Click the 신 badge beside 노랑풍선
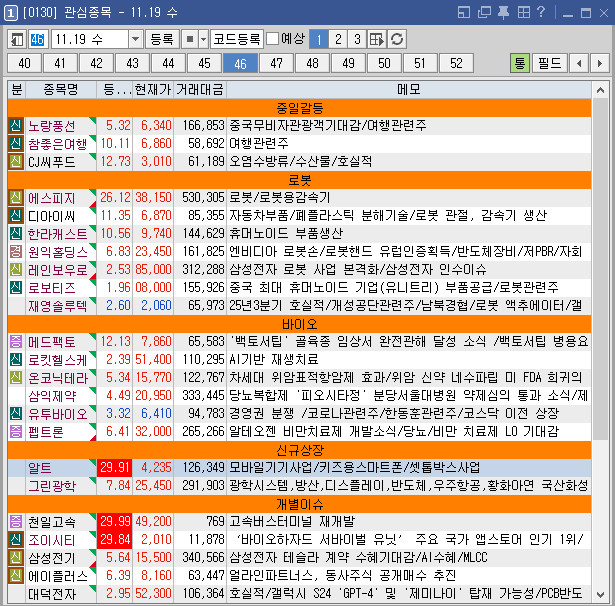 tap(15, 125)
